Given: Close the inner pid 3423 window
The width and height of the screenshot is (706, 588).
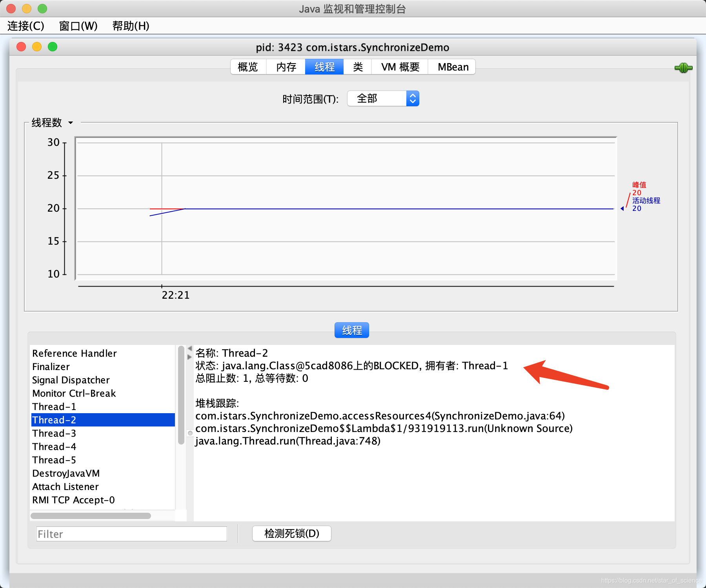Looking at the screenshot, I should (x=21, y=47).
